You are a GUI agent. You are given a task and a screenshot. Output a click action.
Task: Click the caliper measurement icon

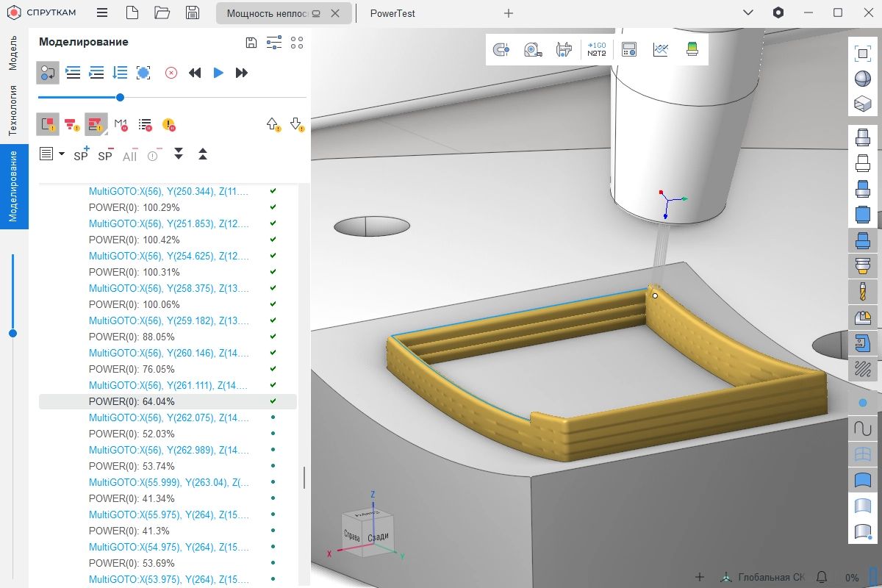coord(564,50)
